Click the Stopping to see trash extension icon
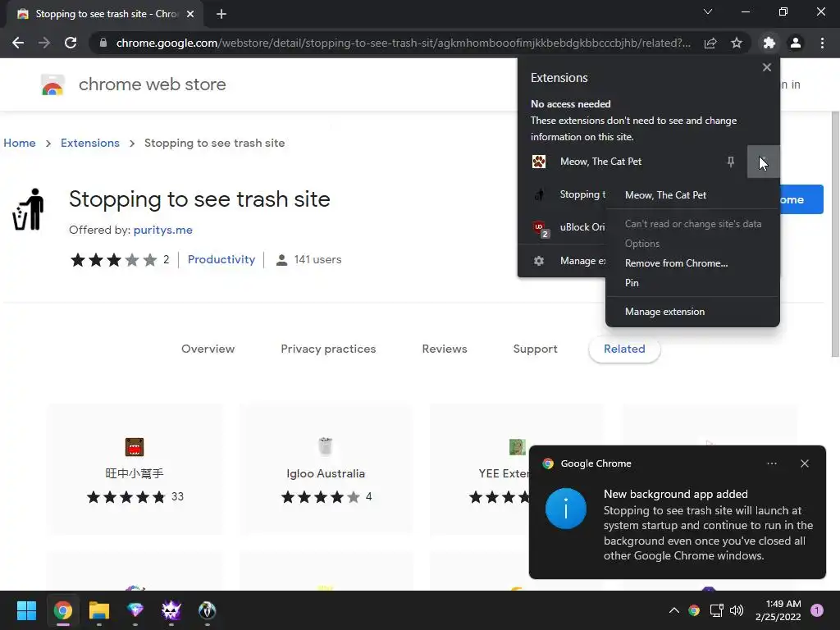Screen dimensions: 840x630 click(x=539, y=194)
